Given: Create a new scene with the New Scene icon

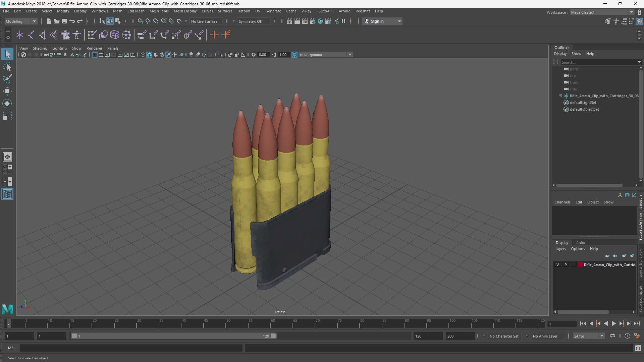Looking at the screenshot, I should point(49,21).
